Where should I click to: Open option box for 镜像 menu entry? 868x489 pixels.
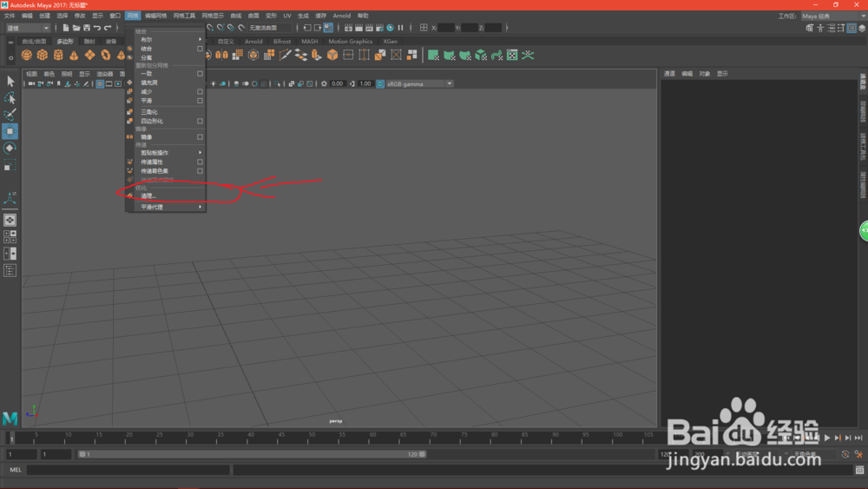[200, 137]
